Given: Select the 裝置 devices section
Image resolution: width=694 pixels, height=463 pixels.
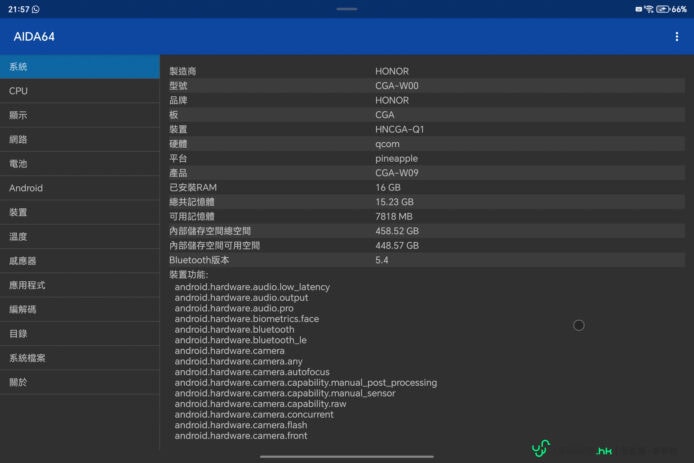Looking at the screenshot, I should pyautogui.click(x=80, y=212).
